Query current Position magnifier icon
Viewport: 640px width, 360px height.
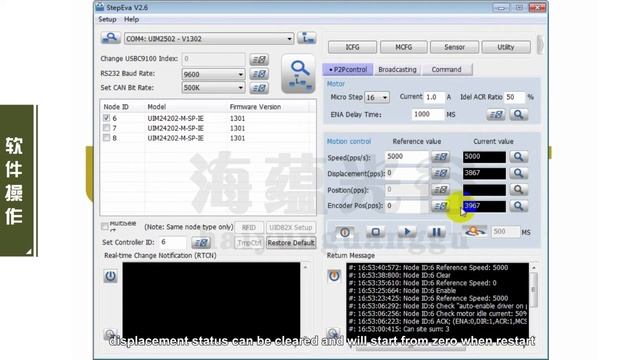point(518,190)
